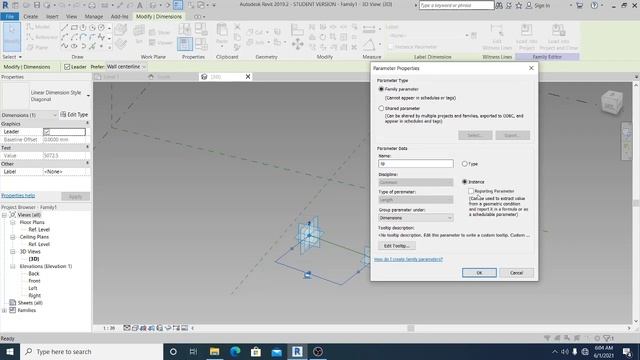Image resolution: width=640 pixels, height=360 pixels.
Task: Open Dimensions (1) filter dropdown
Action: tap(29, 115)
